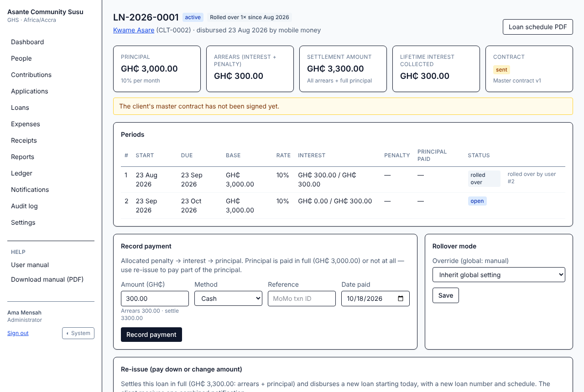
Task: Open the Method dropdown showing Cash
Action: [x=228, y=299]
